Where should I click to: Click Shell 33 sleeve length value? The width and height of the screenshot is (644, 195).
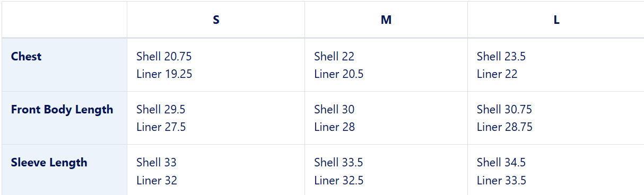[156, 162]
